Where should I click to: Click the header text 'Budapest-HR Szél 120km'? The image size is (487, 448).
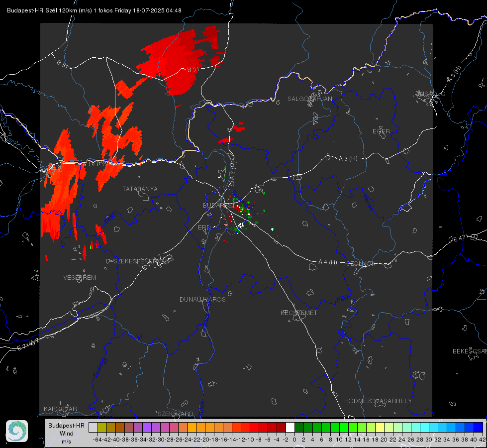coord(43,10)
